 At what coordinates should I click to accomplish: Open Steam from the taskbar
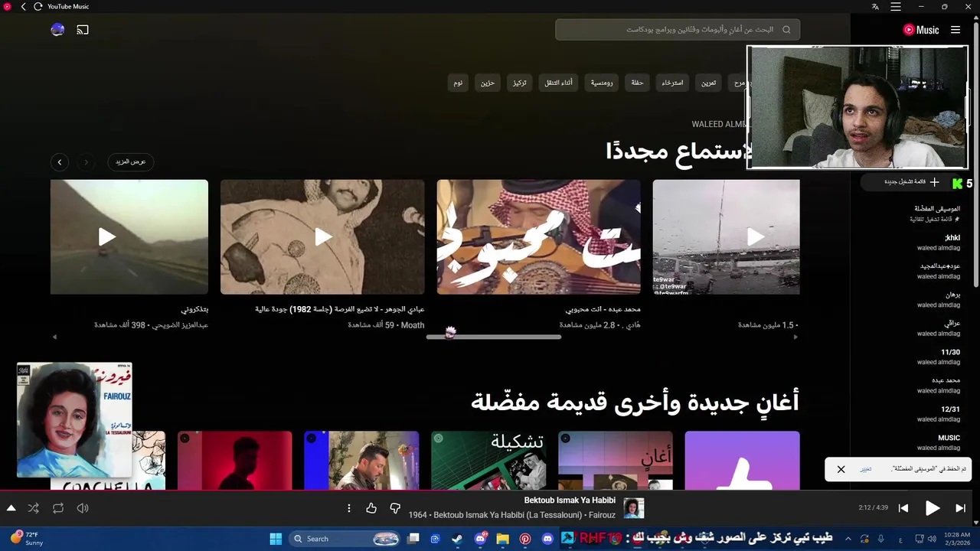pyautogui.click(x=457, y=539)
